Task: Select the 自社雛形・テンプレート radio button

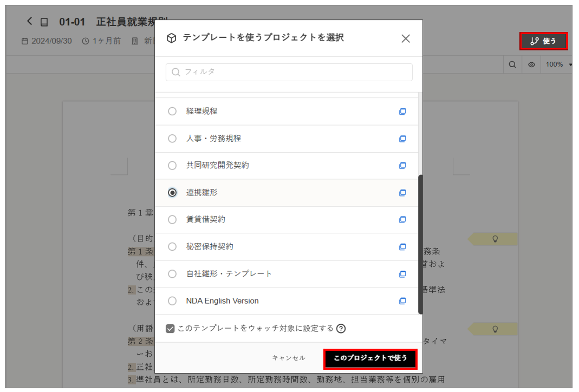Action: (172, 274)
